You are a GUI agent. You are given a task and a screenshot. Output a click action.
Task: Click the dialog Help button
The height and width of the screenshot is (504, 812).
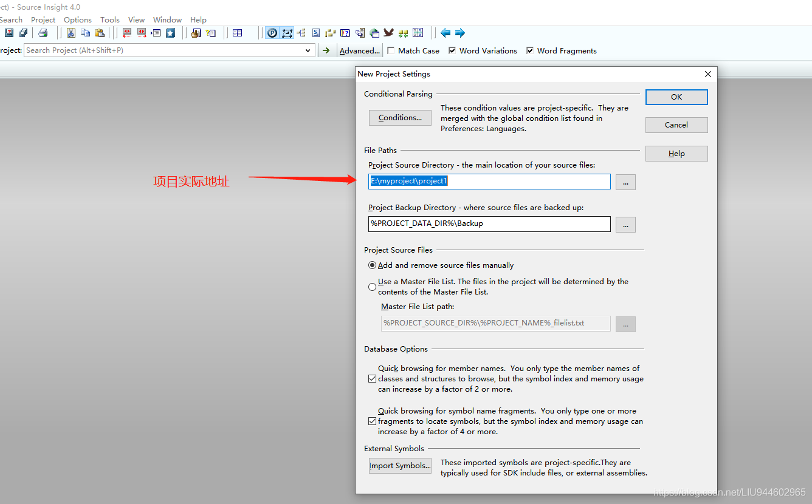pos(676,154)
